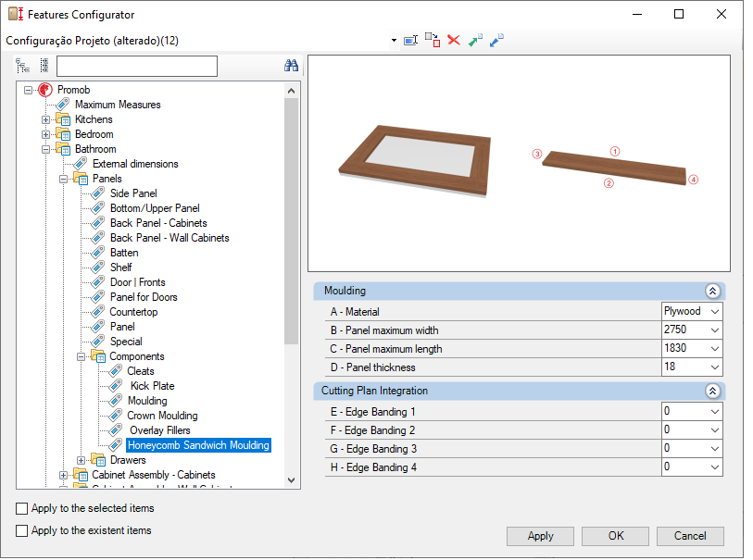Select Panel for Doors tree item
Image resolution: width=753 pixels, height=560 pixels.
click(x=144, y=297)
